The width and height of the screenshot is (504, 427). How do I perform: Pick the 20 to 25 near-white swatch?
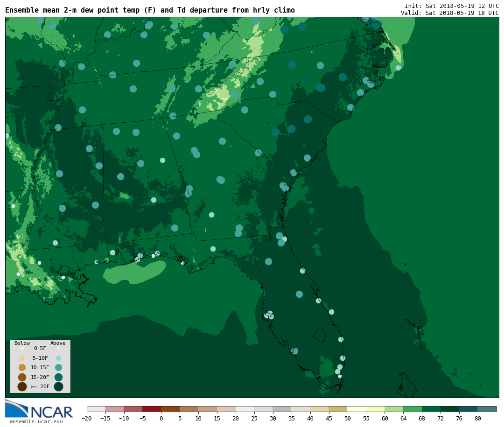[x=245, y=409]
